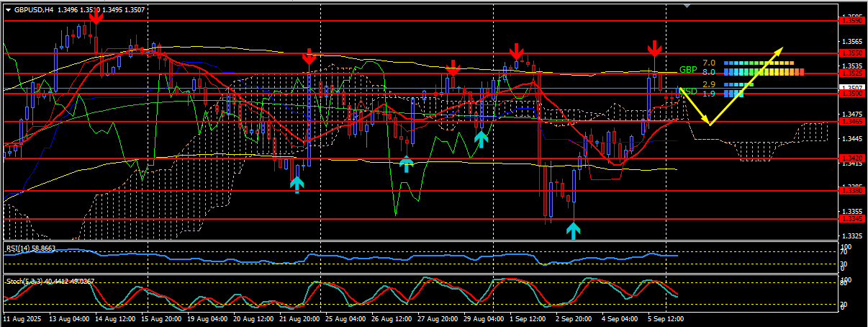
Task: Select the red sell arrow above the 5 Sep 12:00 candles
Action: pyautogui.click(x=654, y=49)
